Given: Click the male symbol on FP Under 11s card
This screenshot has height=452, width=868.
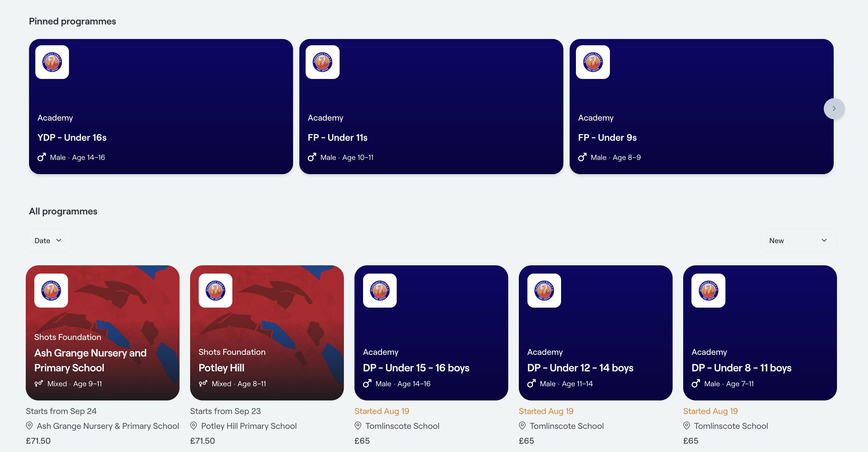Looking at the screenshot, I should click(x=312, y=157).
